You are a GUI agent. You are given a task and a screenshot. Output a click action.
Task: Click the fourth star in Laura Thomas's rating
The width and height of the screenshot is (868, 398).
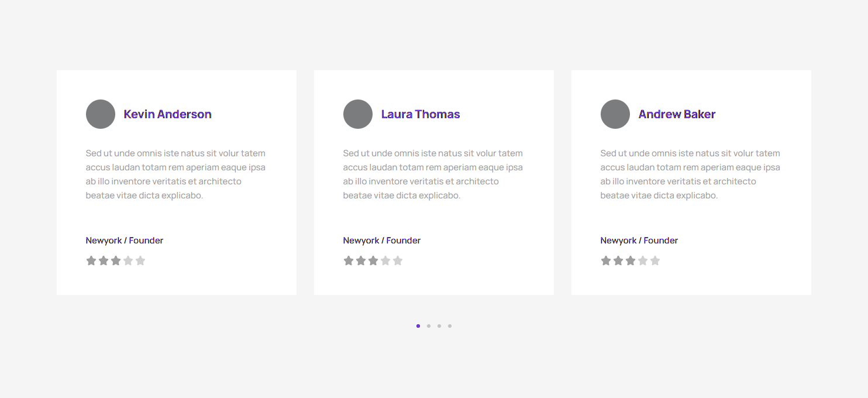click(x=385, y=260)
